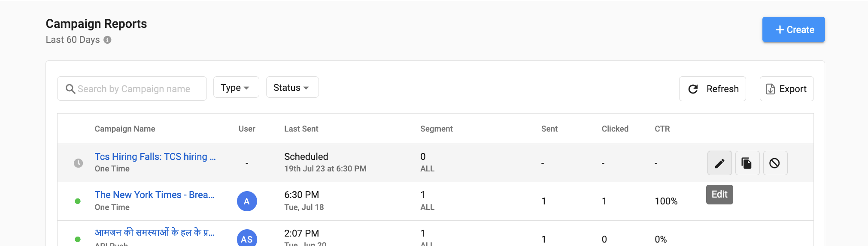This screenshot has height=246, width=868.
Task: Click the clock scheduled status icon
Action: (x=78, y=163)
